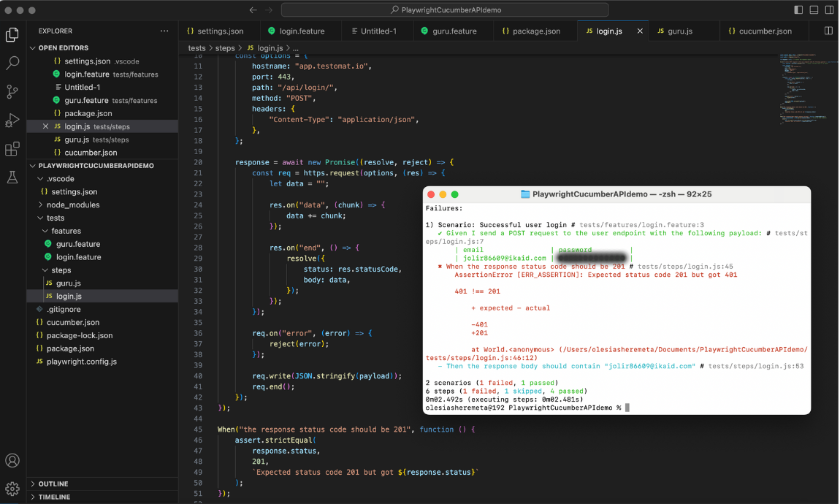Open the Extensions view icon
Screen dimensions: 840x504
point(12,149)
